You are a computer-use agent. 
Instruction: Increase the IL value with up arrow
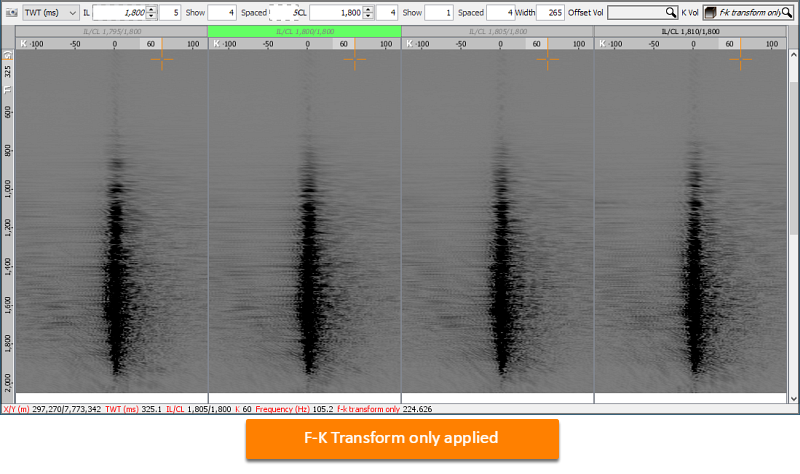[x=151, y=9]
